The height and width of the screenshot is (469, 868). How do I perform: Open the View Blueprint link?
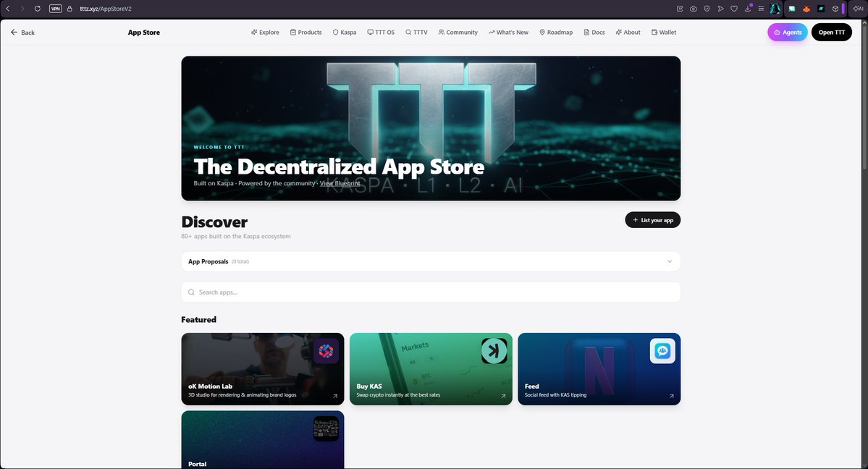[x=340, y=183]
